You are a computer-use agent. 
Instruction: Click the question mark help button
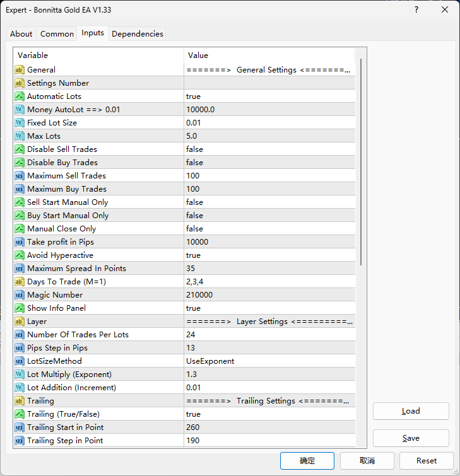tap(416, 9)
